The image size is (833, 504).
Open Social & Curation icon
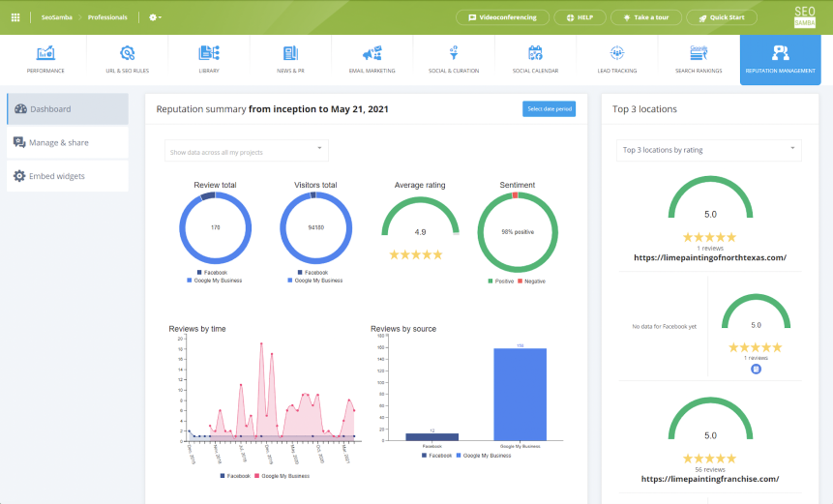[x=453, y=53]
